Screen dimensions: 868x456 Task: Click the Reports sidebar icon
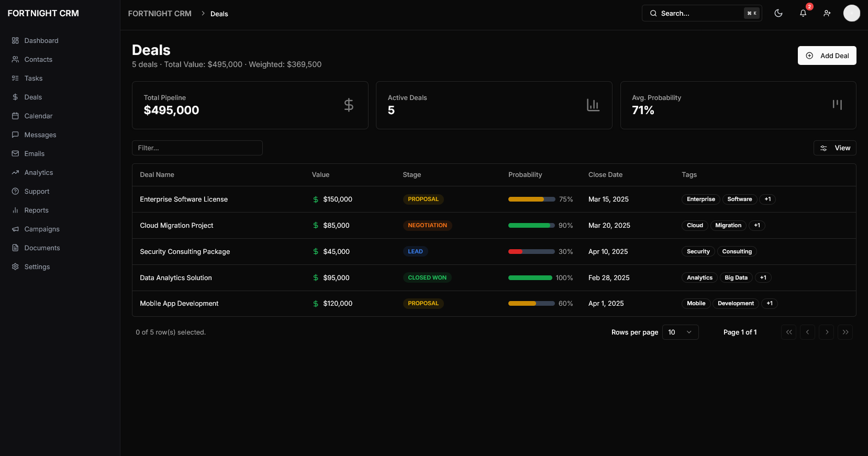pos(15,210)
